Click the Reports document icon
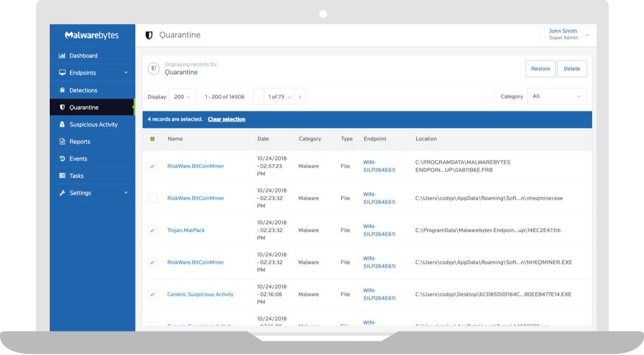This screenshot has height=355, width=644. [x=62, y=141]
